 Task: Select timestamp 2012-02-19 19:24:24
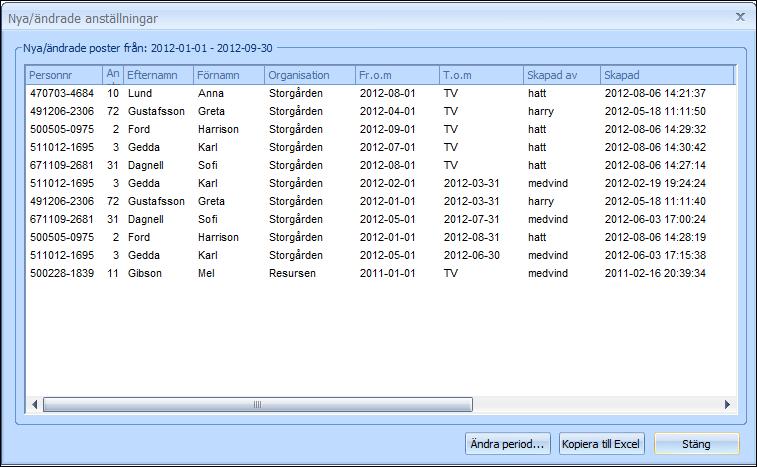[x=655, y=183]
